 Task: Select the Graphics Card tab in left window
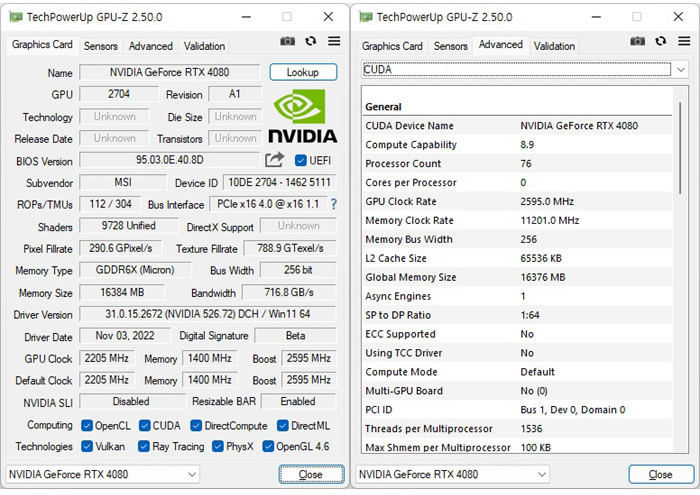click(x=42, y=45)
